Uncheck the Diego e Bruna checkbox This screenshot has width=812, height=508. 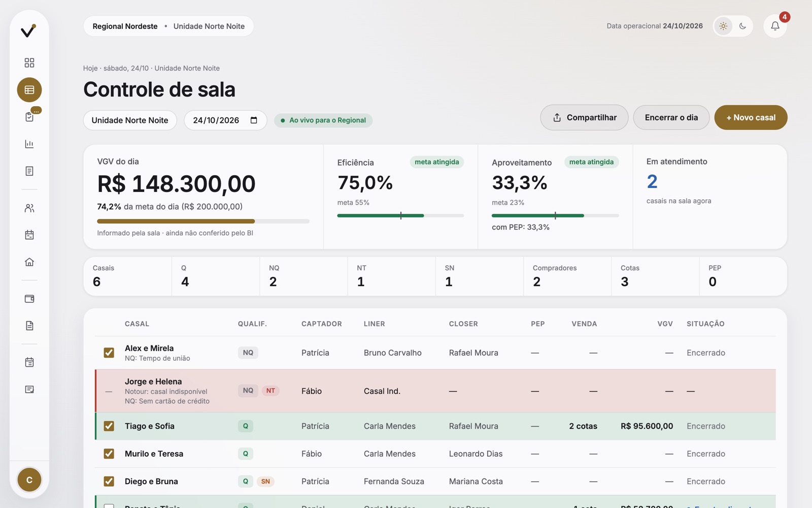109,481
